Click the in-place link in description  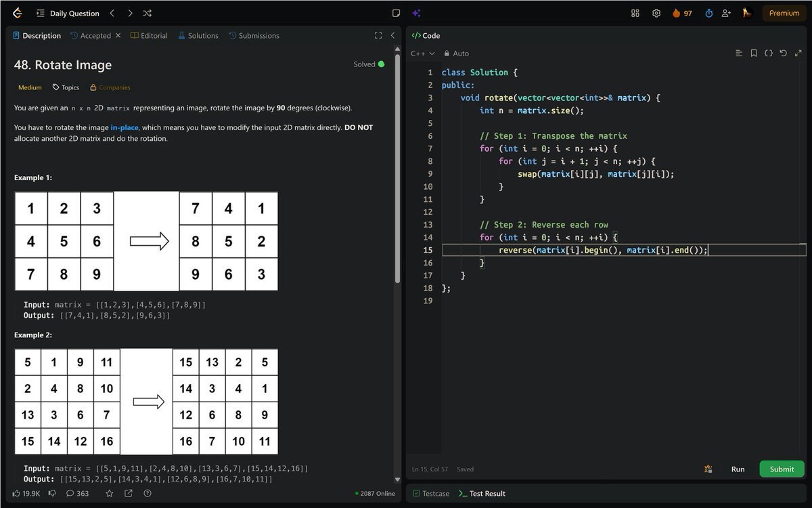[125, 127]
